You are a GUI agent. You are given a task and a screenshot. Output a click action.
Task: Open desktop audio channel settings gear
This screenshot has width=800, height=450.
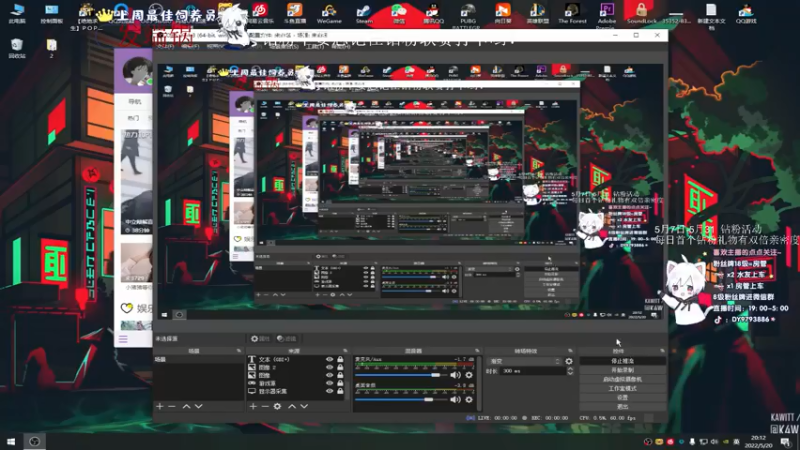(469, 399)
